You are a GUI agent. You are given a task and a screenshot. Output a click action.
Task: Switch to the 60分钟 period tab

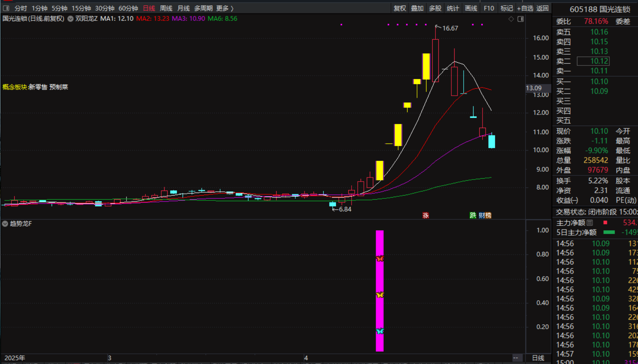[128, 8]
